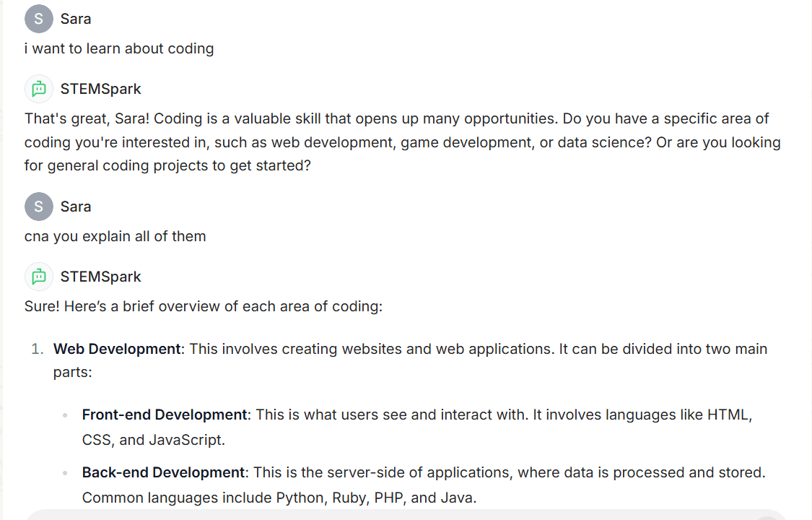The image size is (812, 520).
Task: Focus the message input box at bottom
Action: coord(406,515)
